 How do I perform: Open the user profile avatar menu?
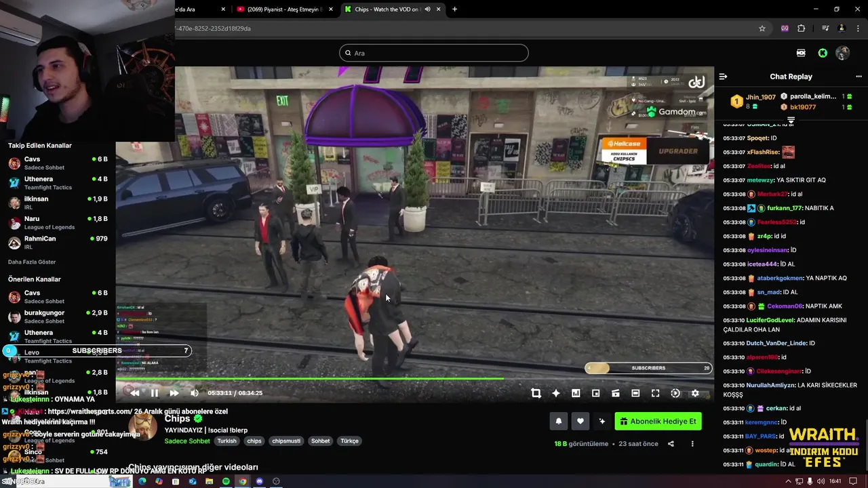pyautogui.click(x=843, y=53)
